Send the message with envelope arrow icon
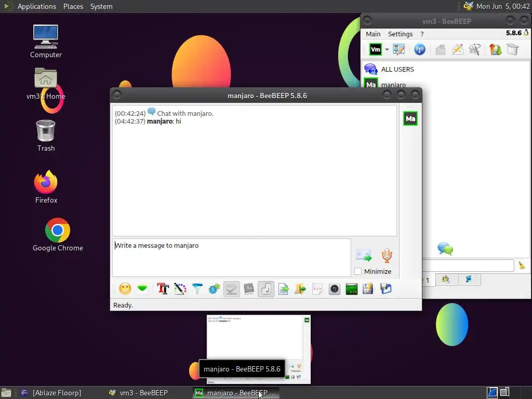The height and width of the screenshot is (399, 532). point(364,256)
